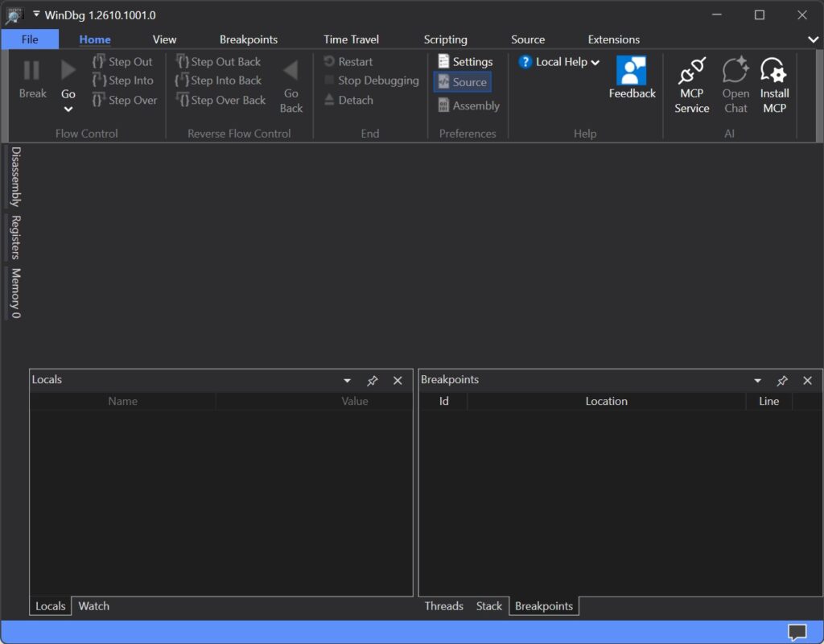Open Locals panel options dropdown
The width and height of the screenshot is (824, 644).
click(x=347, y=381)
